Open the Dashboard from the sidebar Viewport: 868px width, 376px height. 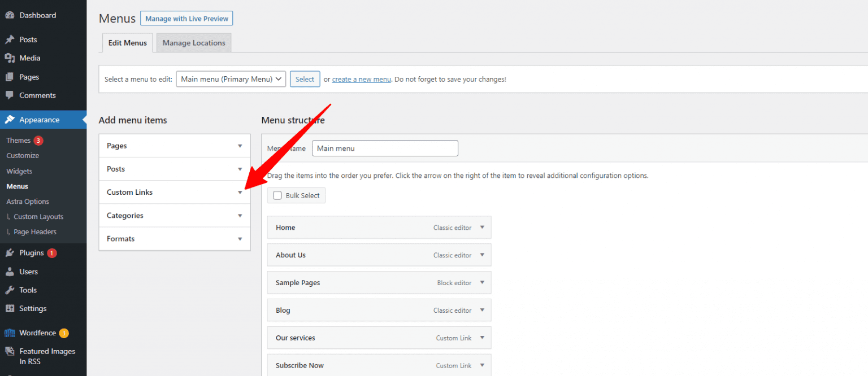10,15
